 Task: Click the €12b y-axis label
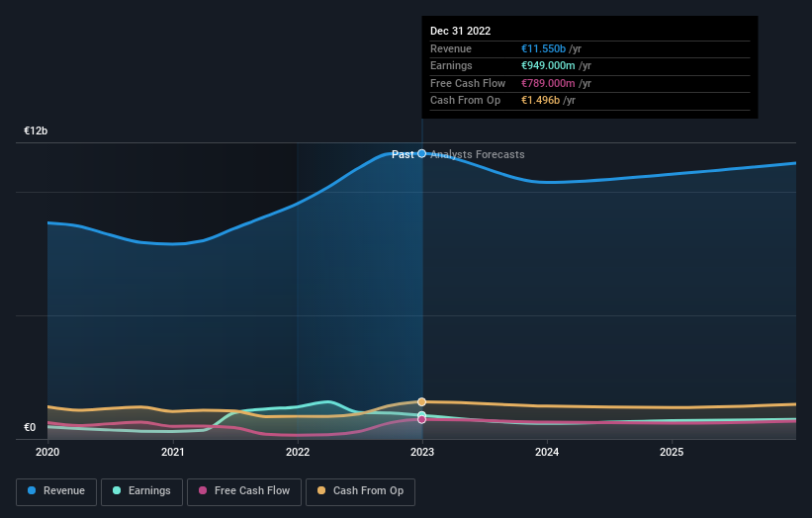coord(36,130)
